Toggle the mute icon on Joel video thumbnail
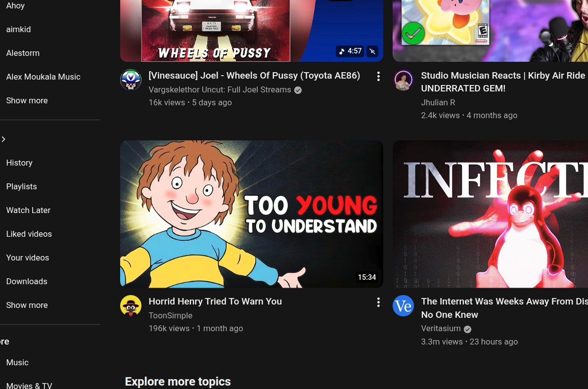Viewport: 588px width, 389px height. tap(373, 51)
